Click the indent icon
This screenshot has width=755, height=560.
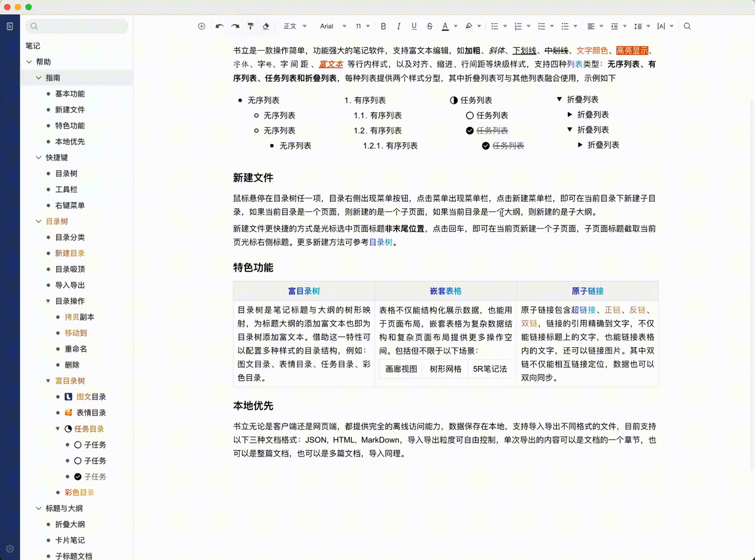[x=614, y=26]
